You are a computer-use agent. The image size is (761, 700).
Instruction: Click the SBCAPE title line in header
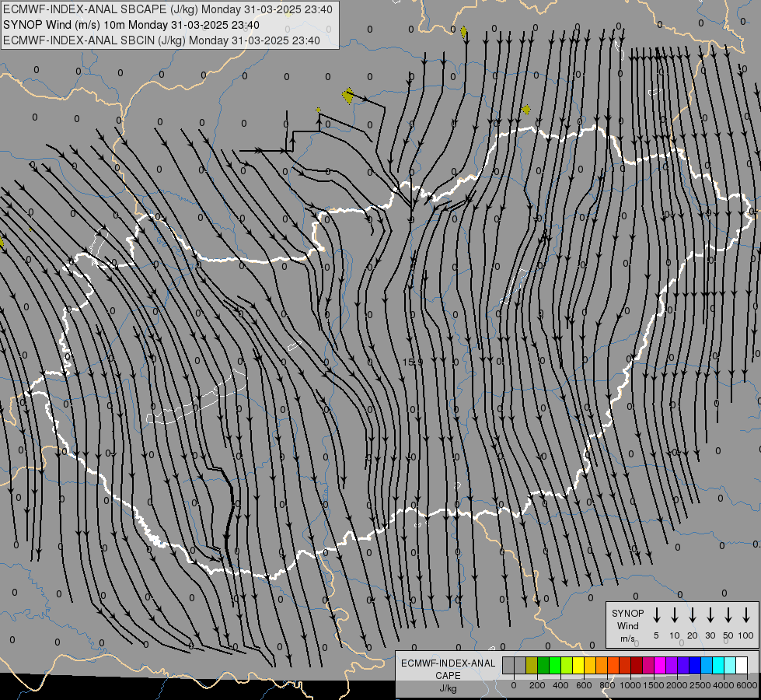click(x=168, y=9)
